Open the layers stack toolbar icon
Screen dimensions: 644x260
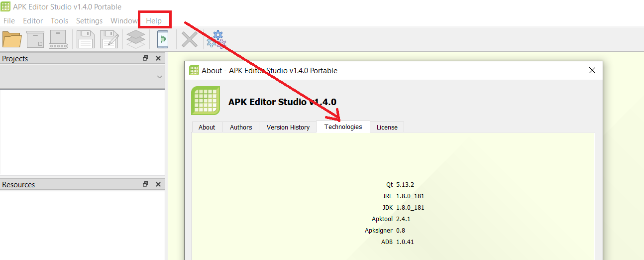point(136,39)
